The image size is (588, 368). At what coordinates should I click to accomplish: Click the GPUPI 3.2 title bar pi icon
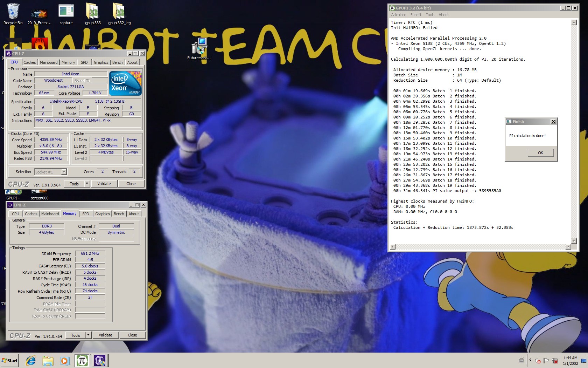(392, 8)
